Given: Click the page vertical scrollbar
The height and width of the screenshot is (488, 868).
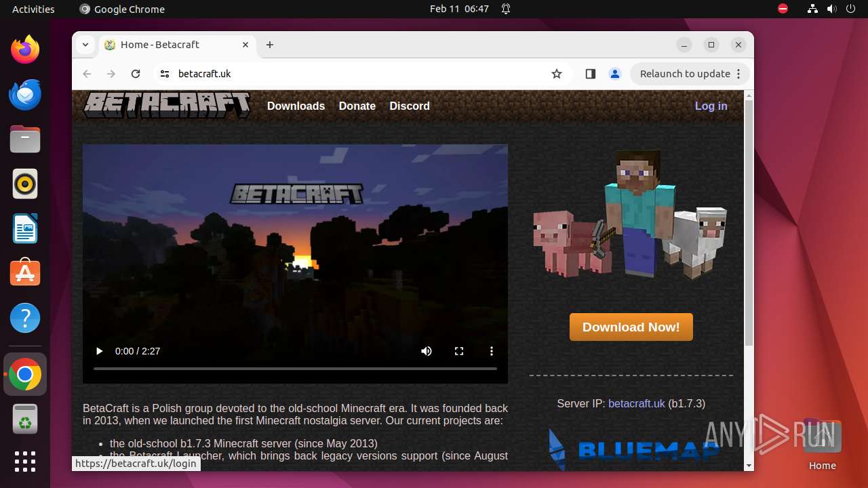Looking at the screenshot, I should tap(749, 224).
